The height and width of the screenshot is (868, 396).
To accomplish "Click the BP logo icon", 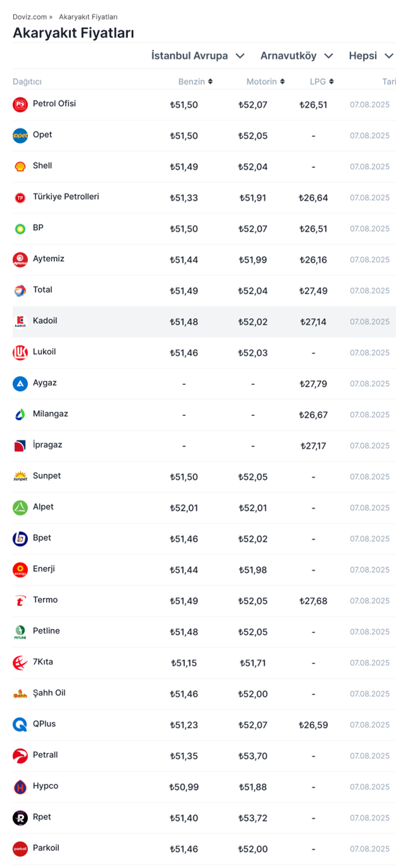I will coord(20,229).
